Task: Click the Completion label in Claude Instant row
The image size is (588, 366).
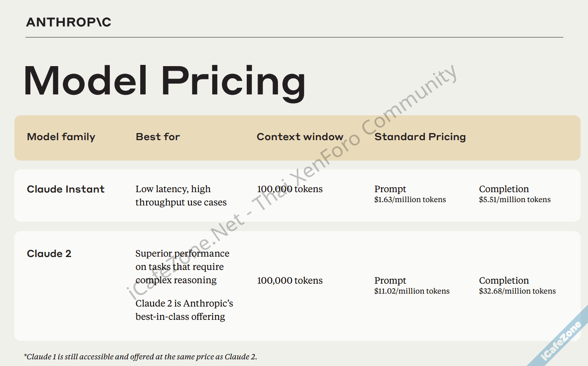Action: click(x=504, y=189)
